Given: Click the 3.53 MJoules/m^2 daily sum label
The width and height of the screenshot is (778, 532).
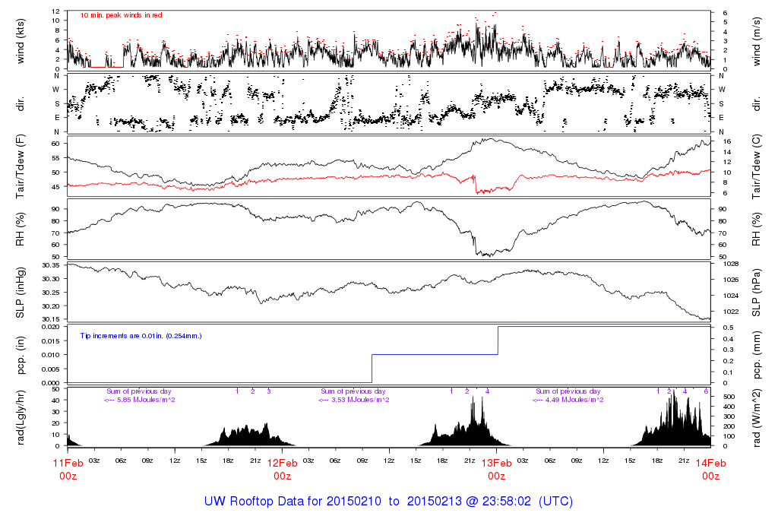Looking at the screenshot, I should coord(354,400).
